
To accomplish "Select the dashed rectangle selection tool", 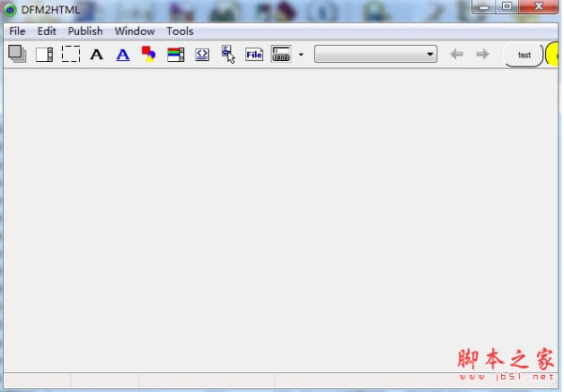I will (70, 55).
